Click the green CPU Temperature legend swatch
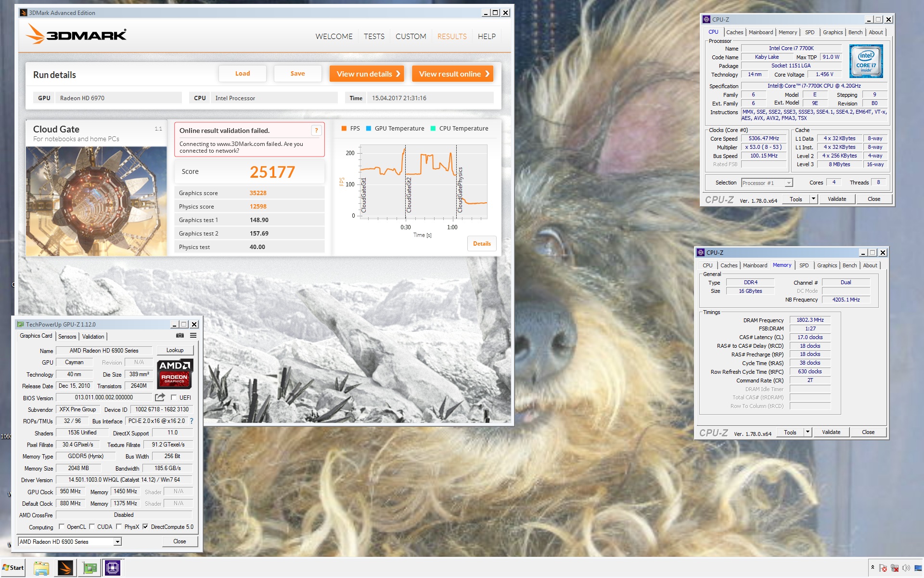924x578 pixels. click(433, 129)
